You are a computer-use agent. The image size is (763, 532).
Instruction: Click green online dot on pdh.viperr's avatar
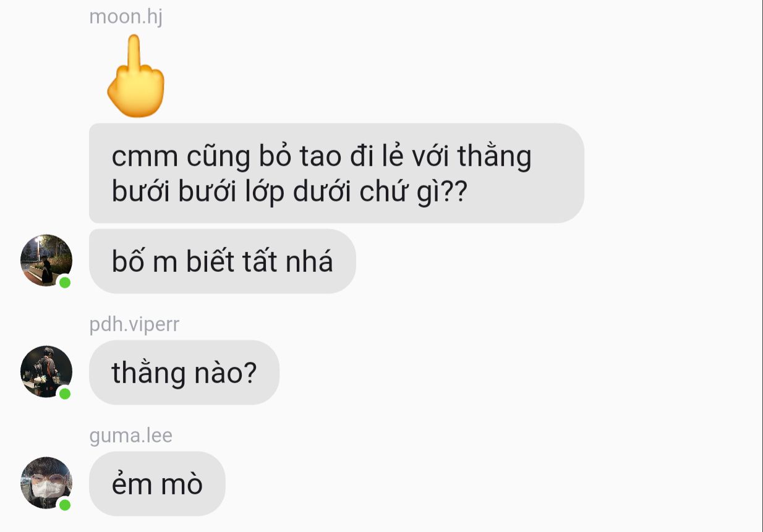click(65, 394)
